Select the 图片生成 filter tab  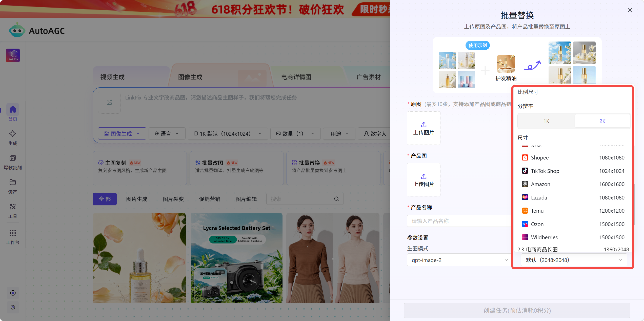(137, 199)
